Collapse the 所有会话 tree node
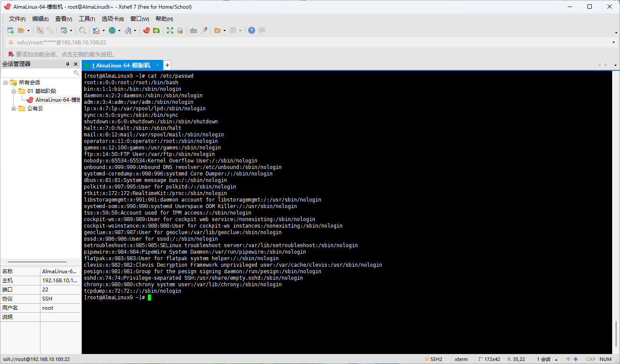The width and height of the screenshot is (620, 364). [5, 83]
